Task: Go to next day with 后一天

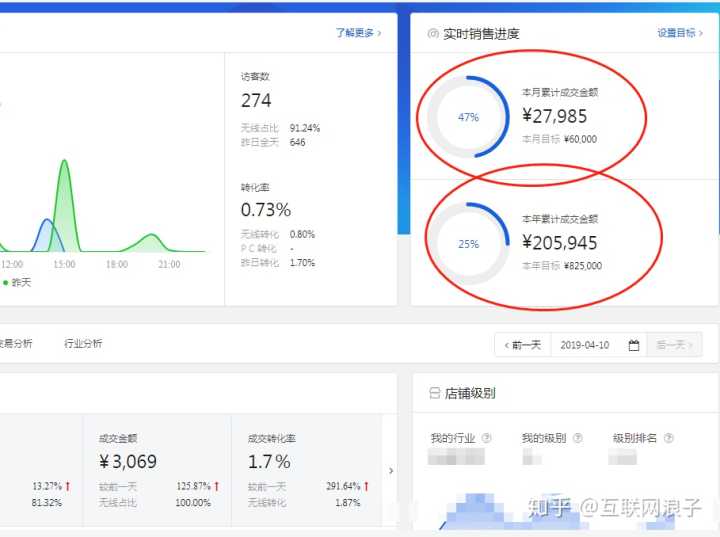Action: [x=674, y=345]
